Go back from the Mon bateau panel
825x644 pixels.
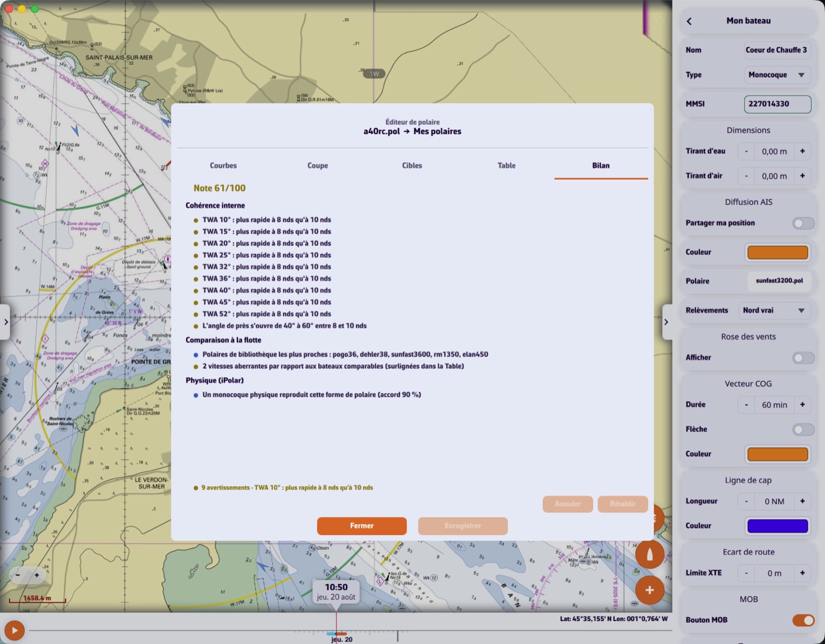point(689,21)
